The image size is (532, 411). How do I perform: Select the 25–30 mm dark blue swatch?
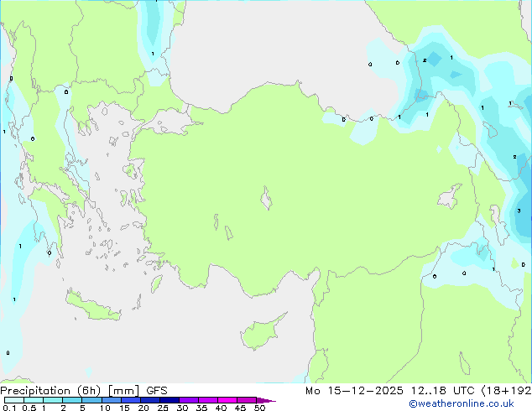(x=169, y=400)
